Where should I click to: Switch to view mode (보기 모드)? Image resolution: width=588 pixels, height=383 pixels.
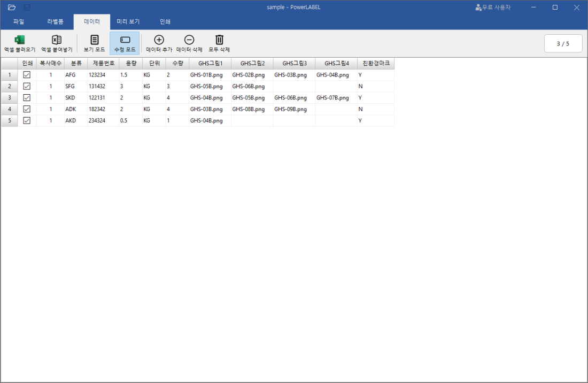(x=94, y=40)
